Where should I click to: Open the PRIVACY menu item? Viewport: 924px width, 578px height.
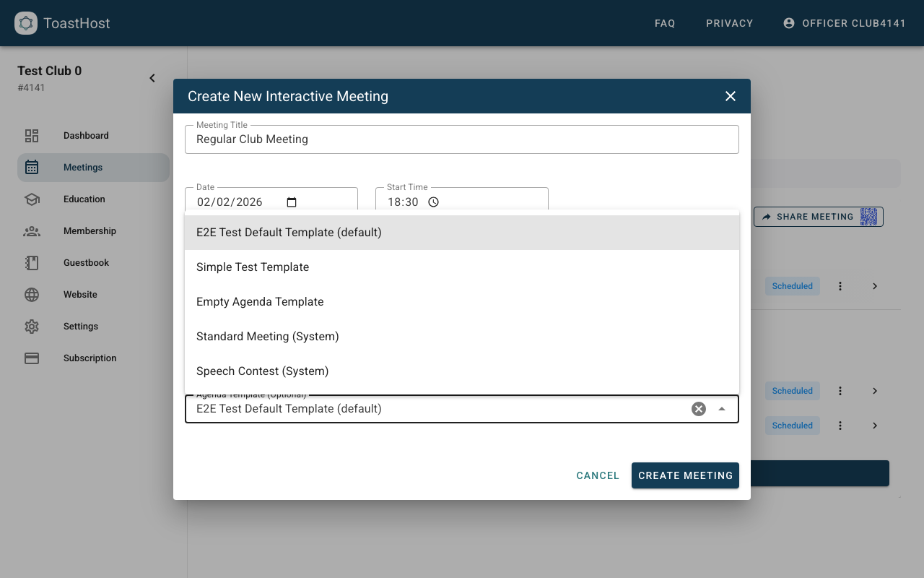click(729, 22)
